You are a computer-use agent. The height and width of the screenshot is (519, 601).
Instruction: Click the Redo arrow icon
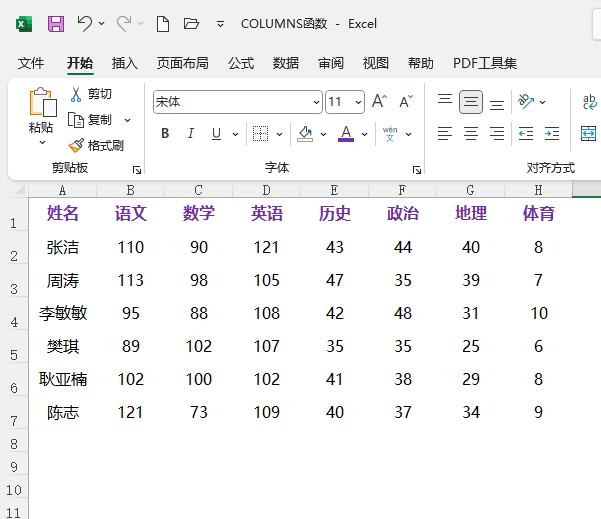click(x=125, y=23)
